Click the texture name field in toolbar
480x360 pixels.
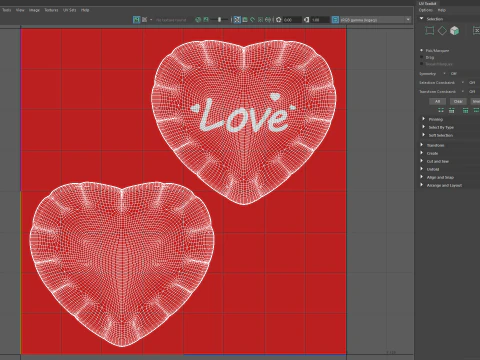[171, 20]
